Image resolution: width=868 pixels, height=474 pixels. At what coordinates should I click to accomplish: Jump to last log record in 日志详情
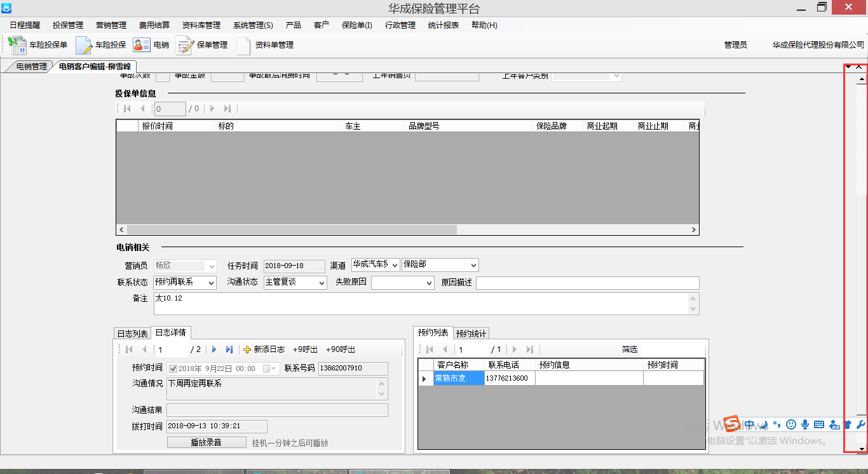[229, 349]
